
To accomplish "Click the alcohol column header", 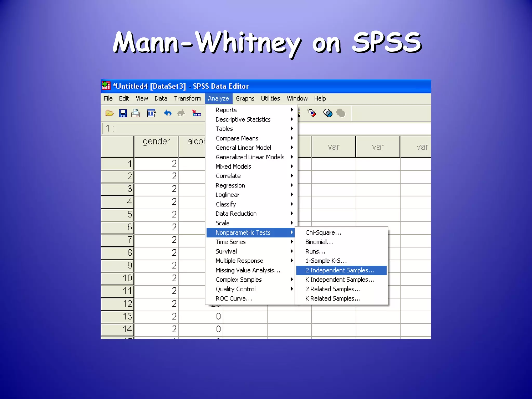I will coord(192,147).
